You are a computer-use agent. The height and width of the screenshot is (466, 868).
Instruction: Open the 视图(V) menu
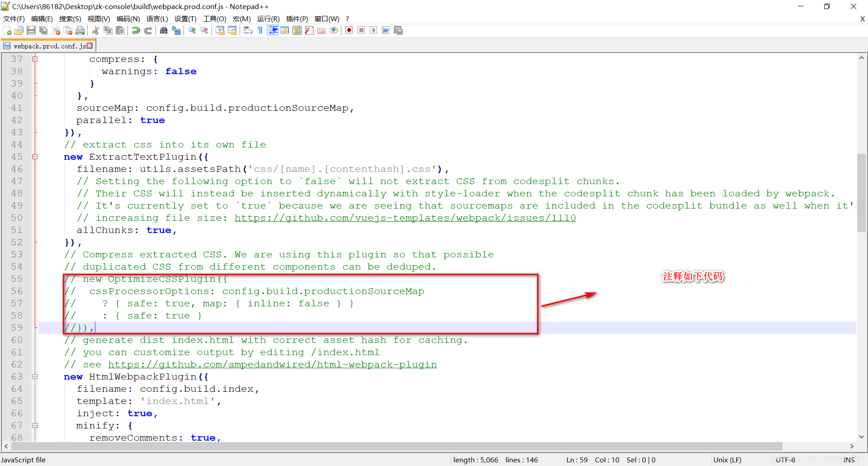point(99,19)
